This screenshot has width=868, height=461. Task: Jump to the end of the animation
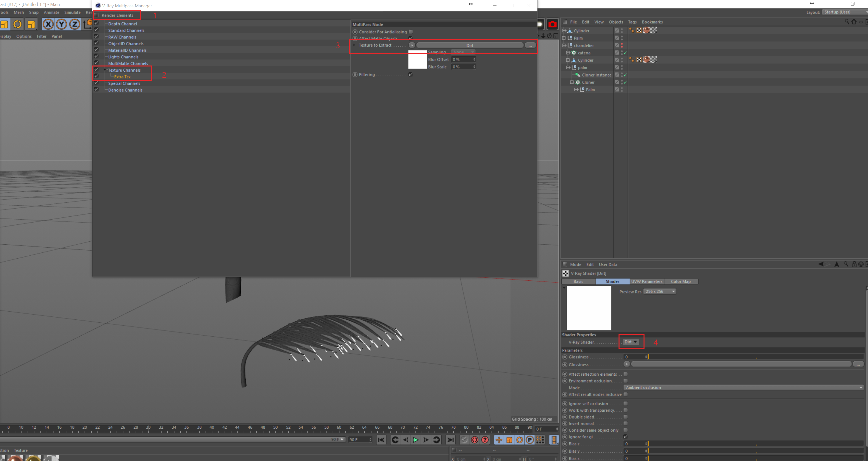tap(450, 440)
